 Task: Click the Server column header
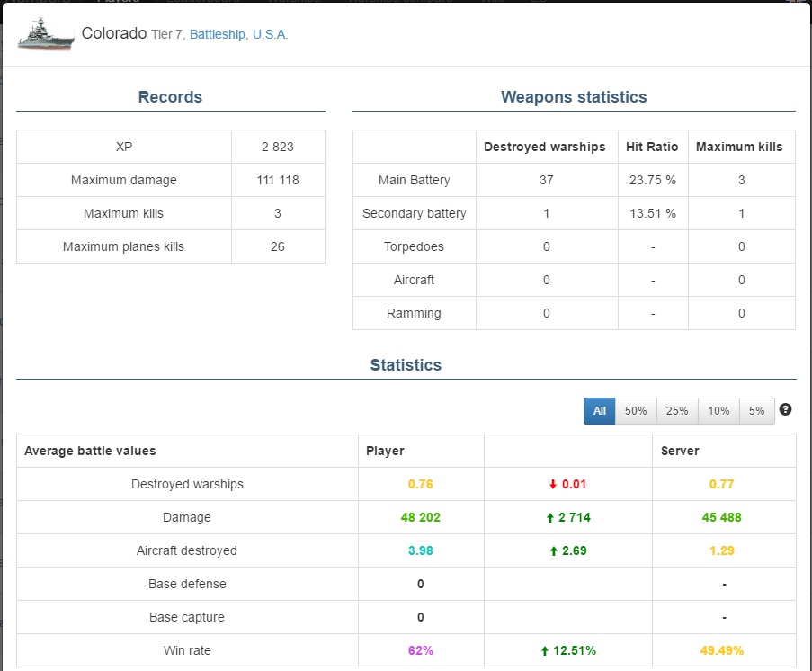coord(680,451)
